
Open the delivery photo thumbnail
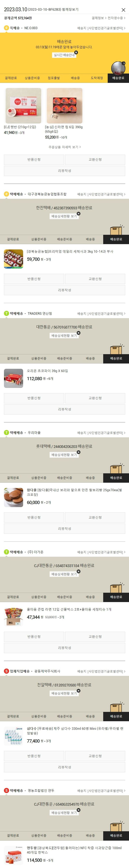(x=119, y=69)
